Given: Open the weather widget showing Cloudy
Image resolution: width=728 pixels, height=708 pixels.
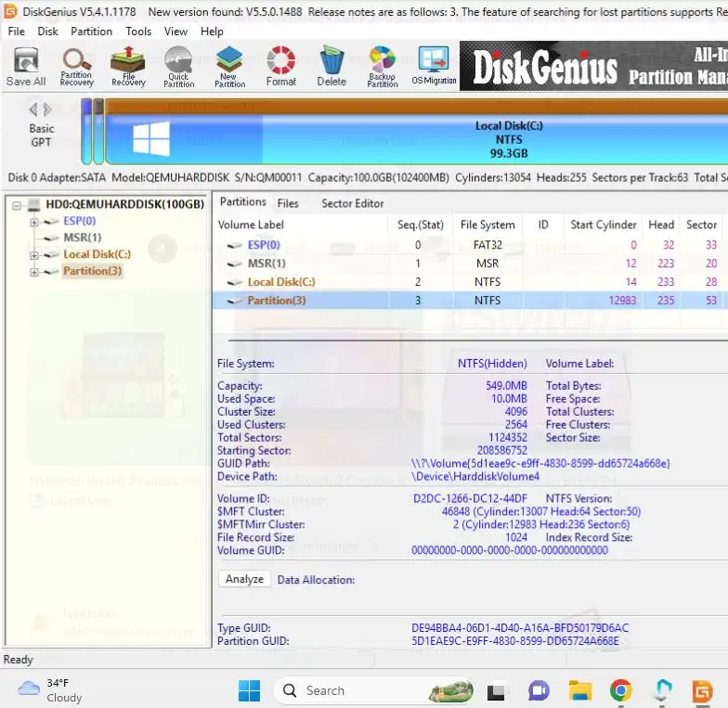Looking at the screenshot, I should [49, 690].
